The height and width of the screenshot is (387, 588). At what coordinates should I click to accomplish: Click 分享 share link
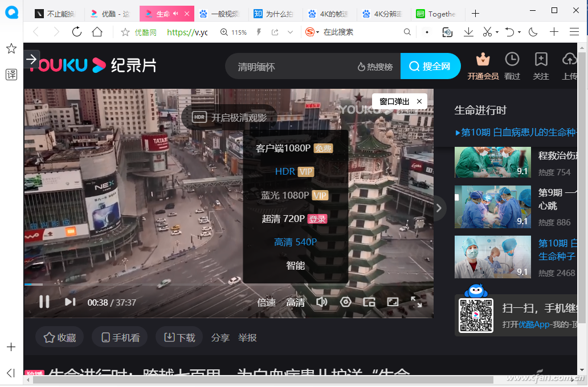(220, 337)
